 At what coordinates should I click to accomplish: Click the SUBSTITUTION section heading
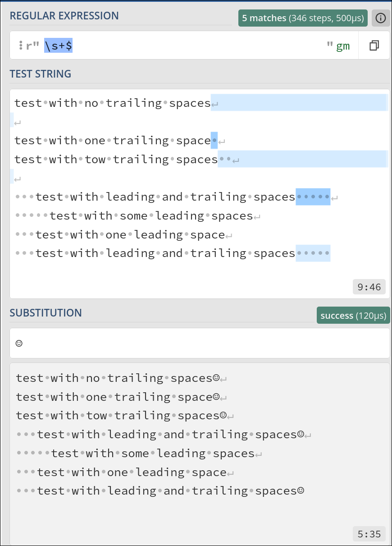click(46, 312)
